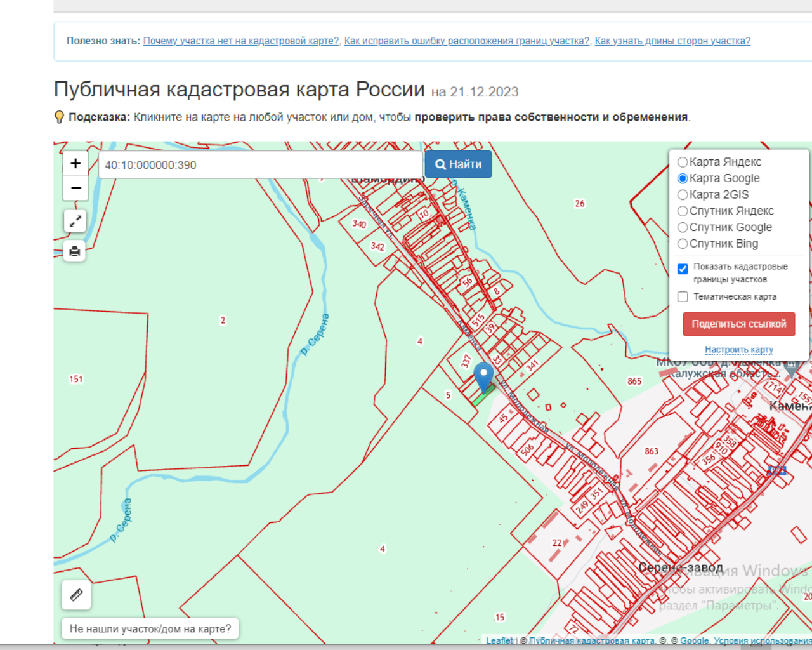Zoom out with the minus button
The width and height of the screenshot is (812, 650).
tap(75, 188)
